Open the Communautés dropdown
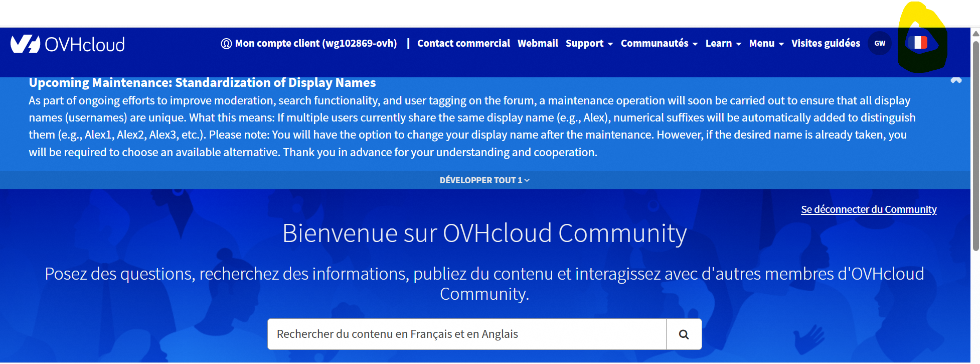 point(659,44)
